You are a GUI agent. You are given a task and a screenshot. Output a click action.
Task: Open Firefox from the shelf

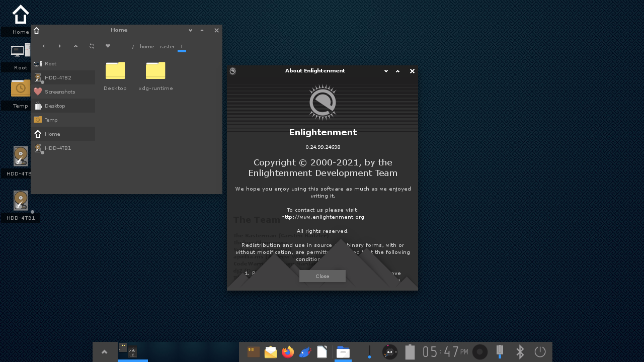coord(287,352)
